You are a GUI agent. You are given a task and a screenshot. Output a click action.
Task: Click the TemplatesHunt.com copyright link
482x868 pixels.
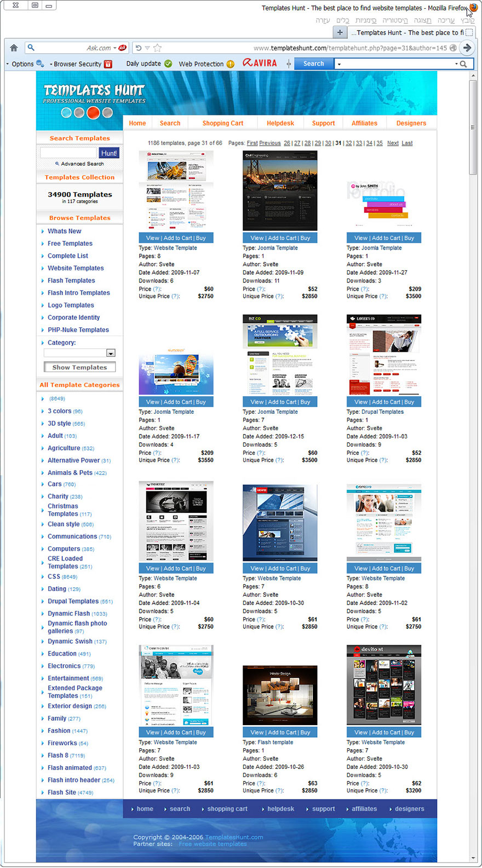click(x=234, y=837)
